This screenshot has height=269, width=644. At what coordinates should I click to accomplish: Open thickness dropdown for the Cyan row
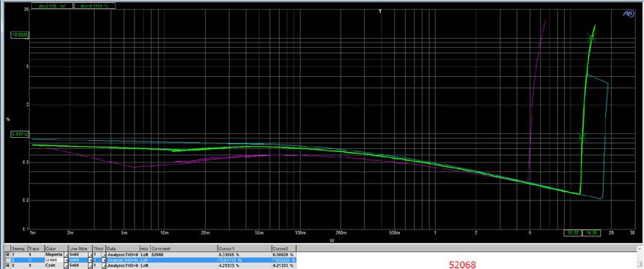pyautogui.click(x=104, y=265)
